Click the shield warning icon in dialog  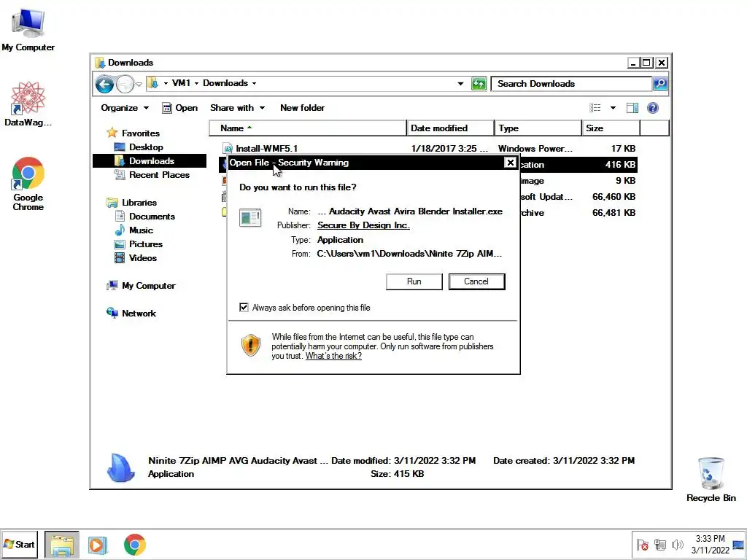251,345
